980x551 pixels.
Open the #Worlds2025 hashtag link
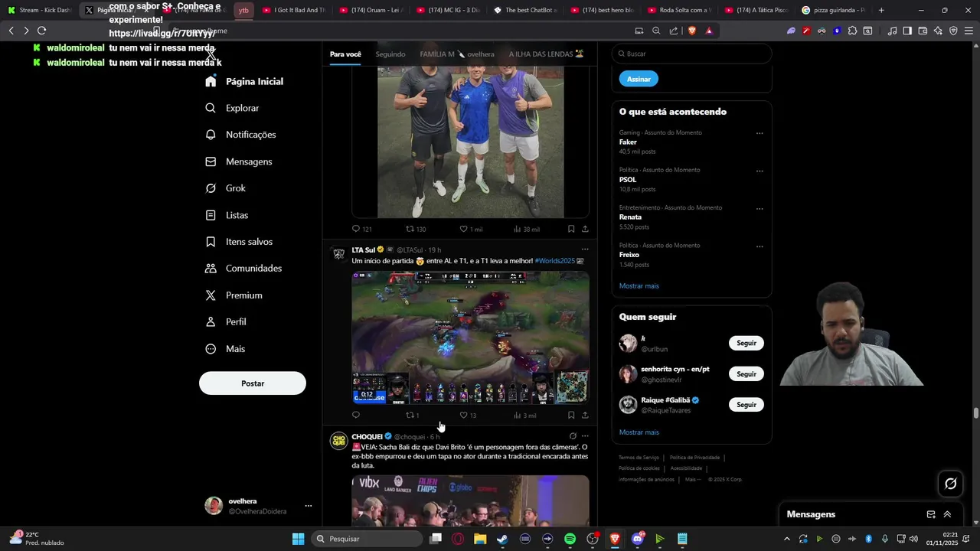click(x=554, y=261)
